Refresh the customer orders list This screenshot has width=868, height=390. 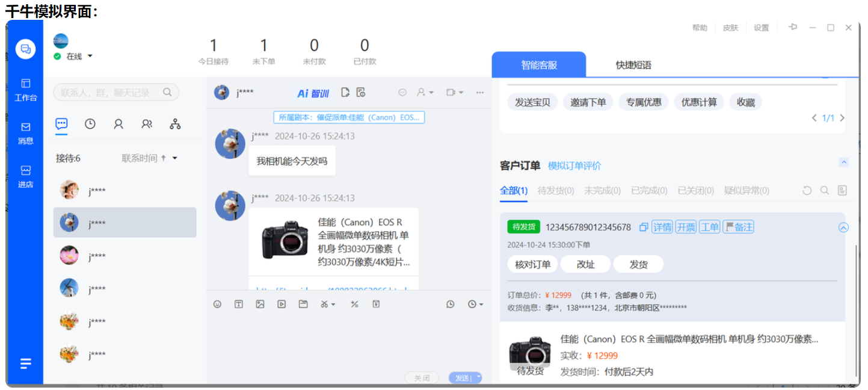[807, 190]
